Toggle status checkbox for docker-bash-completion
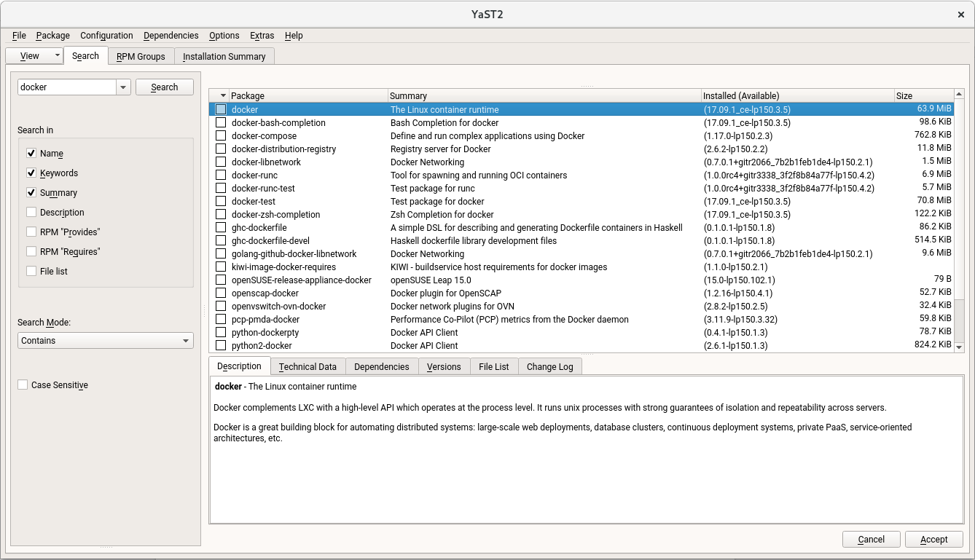 point(221,122)
